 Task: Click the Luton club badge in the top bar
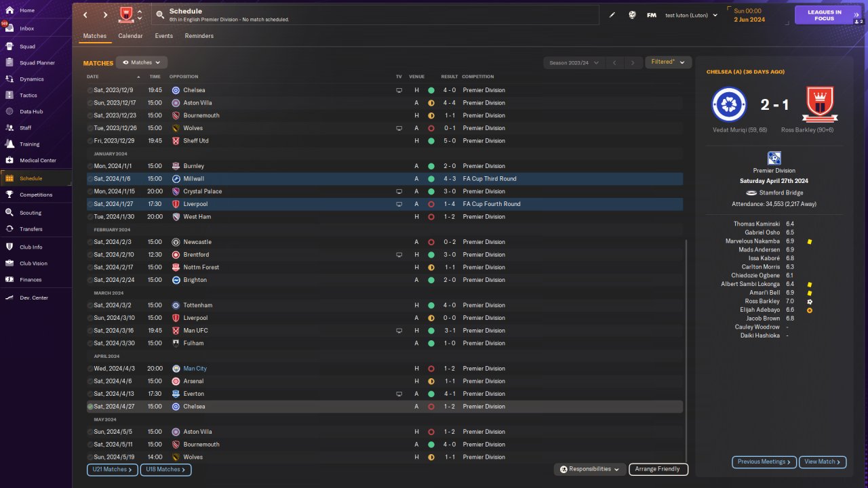pos(126,14)
